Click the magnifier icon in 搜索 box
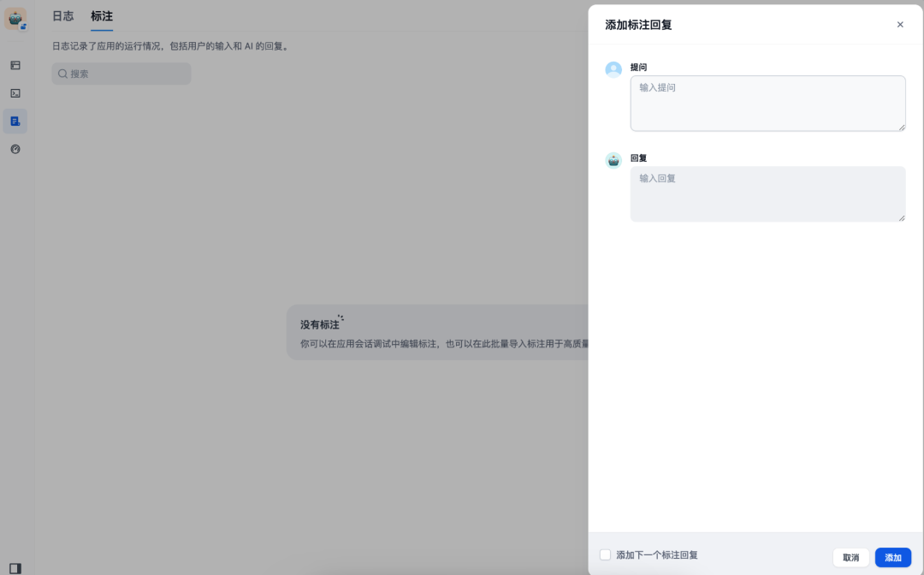 (62, 74)
